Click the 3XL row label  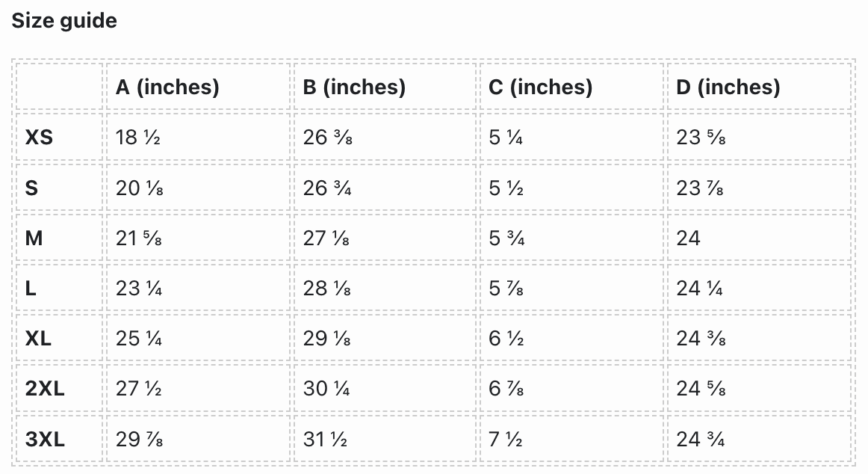pos(45,440)
